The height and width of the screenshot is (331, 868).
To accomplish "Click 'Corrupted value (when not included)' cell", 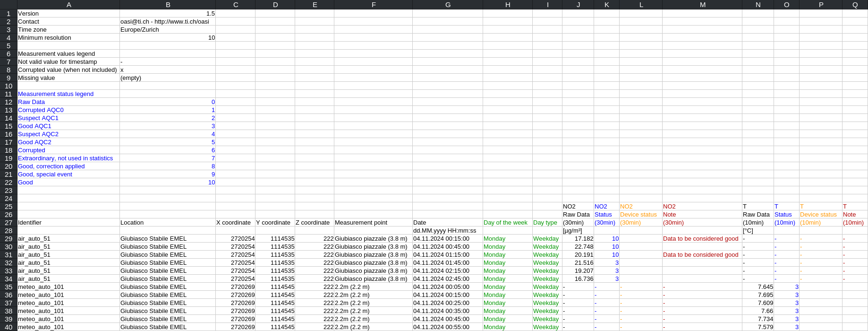I will pyautogui.click(x=68, y=70).
